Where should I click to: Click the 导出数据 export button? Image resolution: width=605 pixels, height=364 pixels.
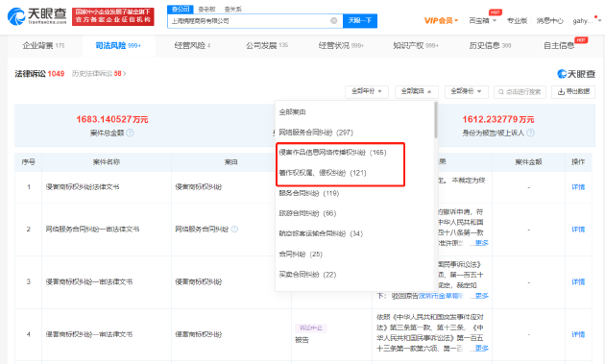(x=573, y=91)
